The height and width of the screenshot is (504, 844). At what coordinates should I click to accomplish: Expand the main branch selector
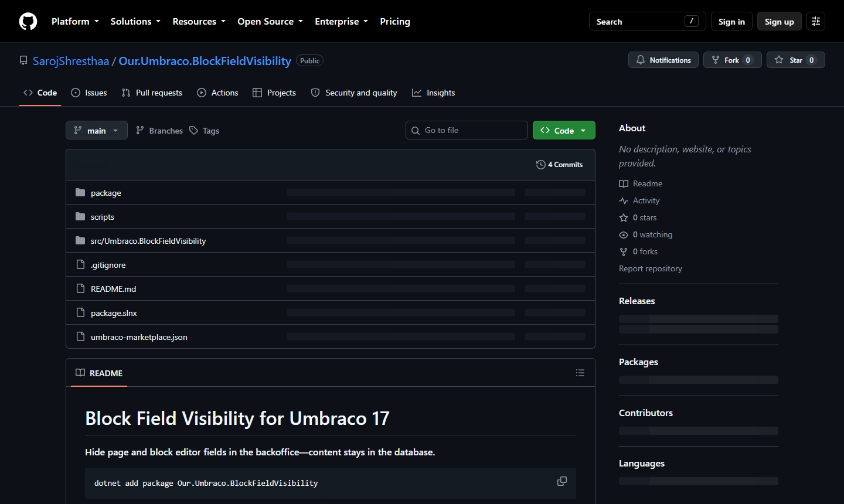click(x=97, y=130)
